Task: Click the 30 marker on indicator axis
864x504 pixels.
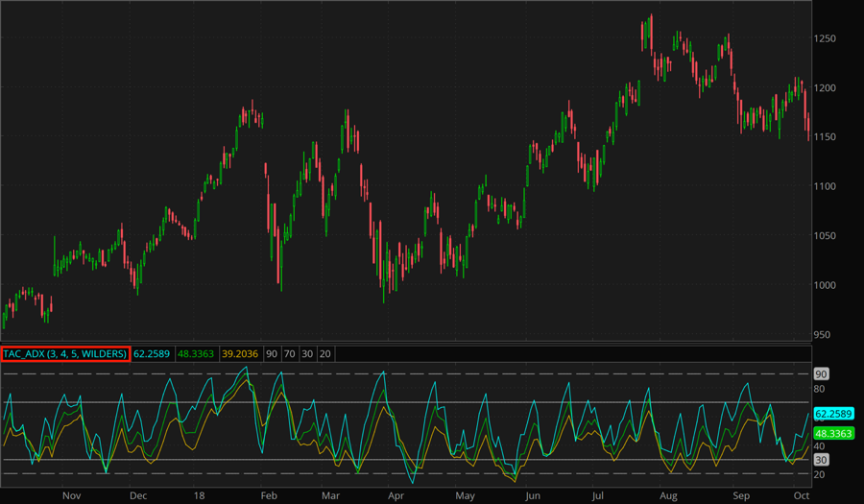Action: [822, 460]
